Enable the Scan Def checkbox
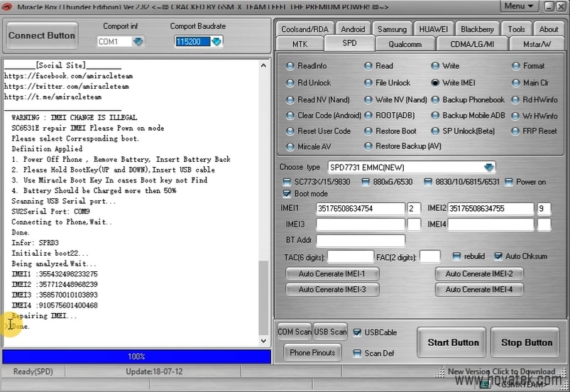Screen dimensions: 570x392 357,354
